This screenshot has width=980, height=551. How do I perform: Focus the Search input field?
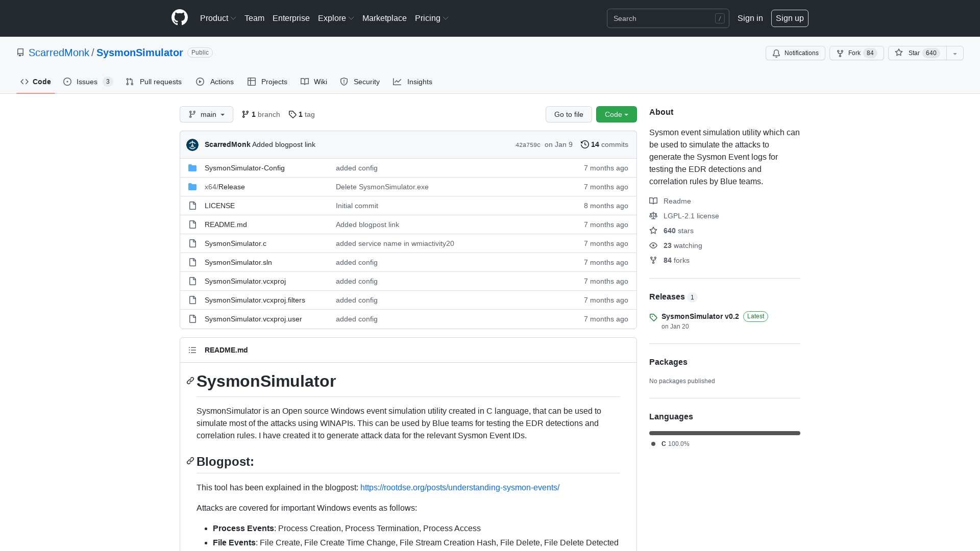(x=668, y=18)
